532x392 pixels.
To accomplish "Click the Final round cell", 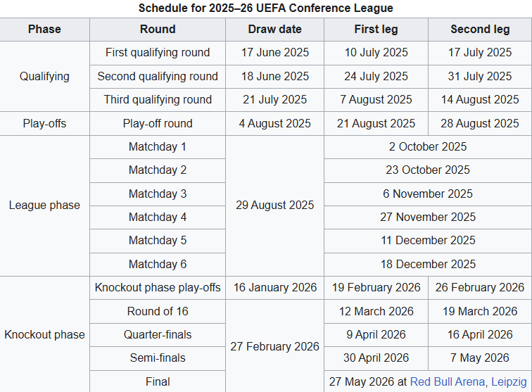I will (158, 382).
